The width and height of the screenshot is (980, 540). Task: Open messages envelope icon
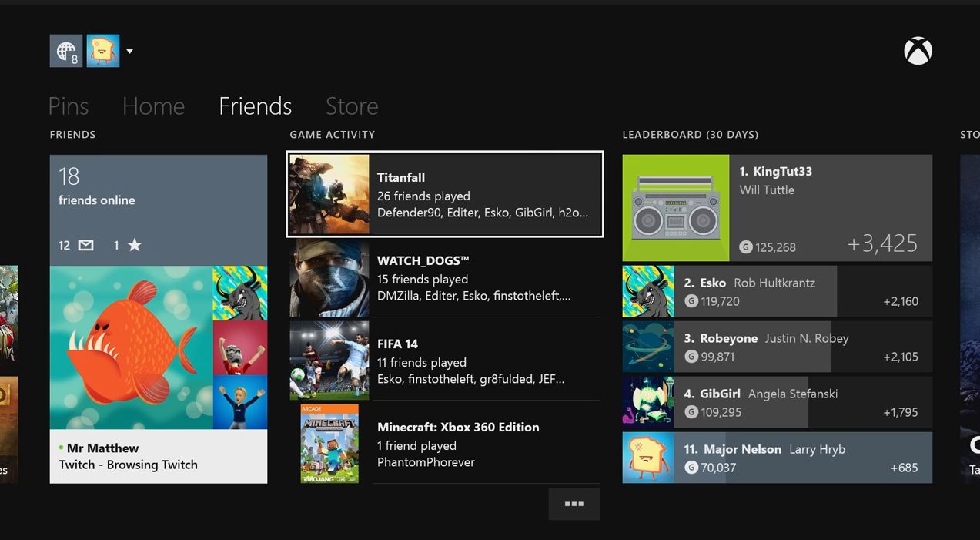click(85, 245)
